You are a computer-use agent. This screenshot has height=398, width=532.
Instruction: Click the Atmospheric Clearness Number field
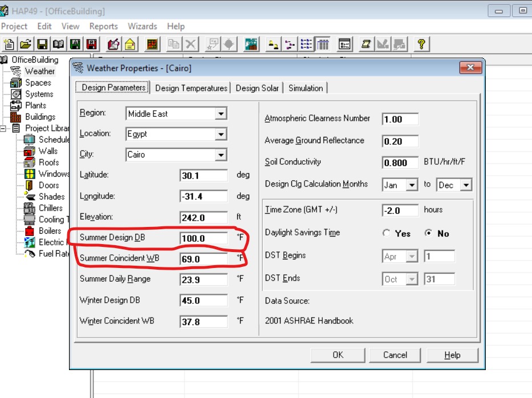point(400,119)
